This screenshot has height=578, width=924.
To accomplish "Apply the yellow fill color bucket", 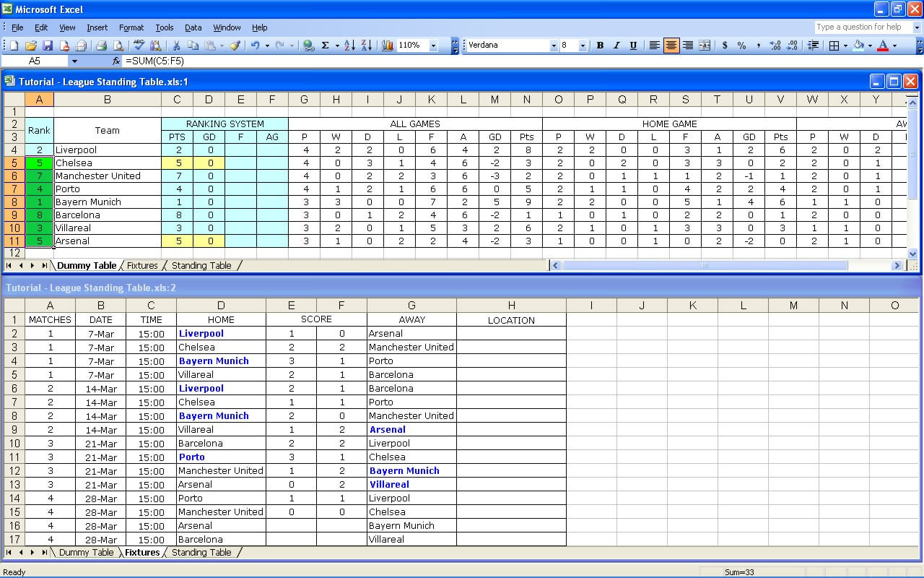I will [x=858, y=46].
